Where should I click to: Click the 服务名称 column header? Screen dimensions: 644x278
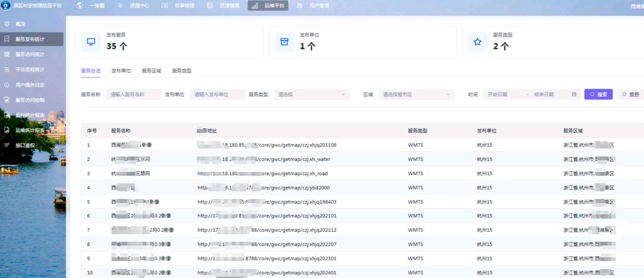pos(121,131)
